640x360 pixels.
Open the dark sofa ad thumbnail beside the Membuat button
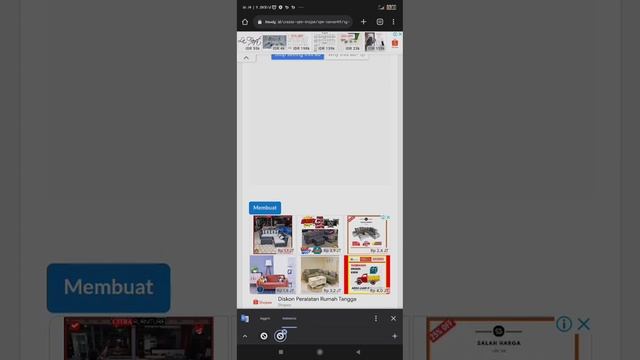(x=273, y=235)
